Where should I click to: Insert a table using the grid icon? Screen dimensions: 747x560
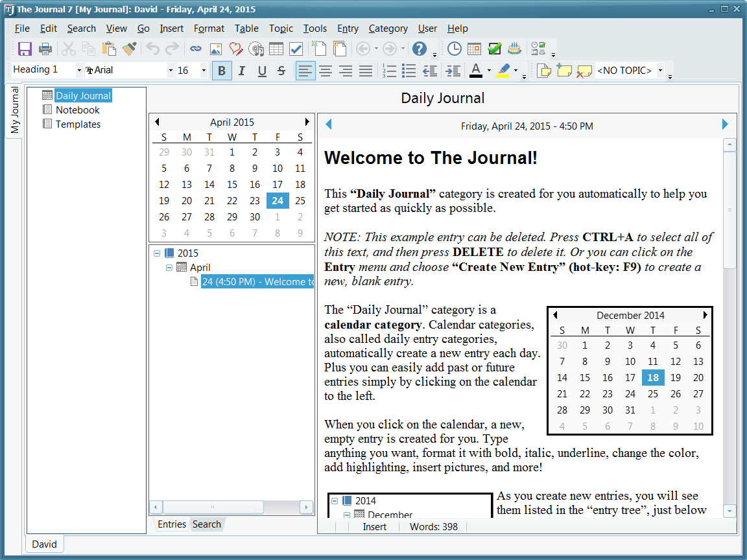click(276, 49)
